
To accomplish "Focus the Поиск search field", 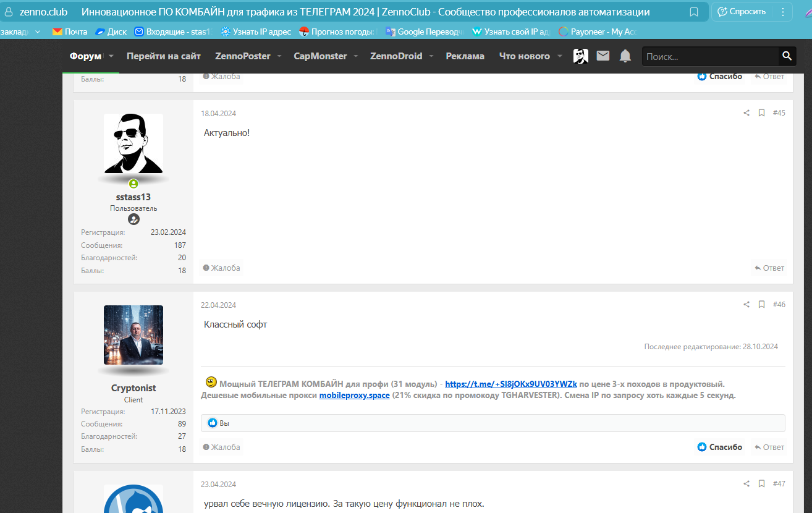I will (710, 56).
